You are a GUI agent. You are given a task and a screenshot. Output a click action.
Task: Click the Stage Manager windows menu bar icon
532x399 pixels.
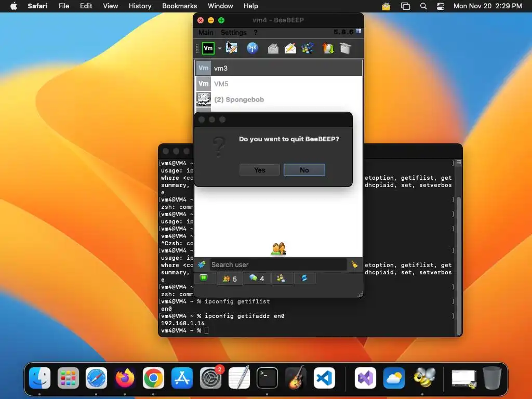tap(405, 6)
